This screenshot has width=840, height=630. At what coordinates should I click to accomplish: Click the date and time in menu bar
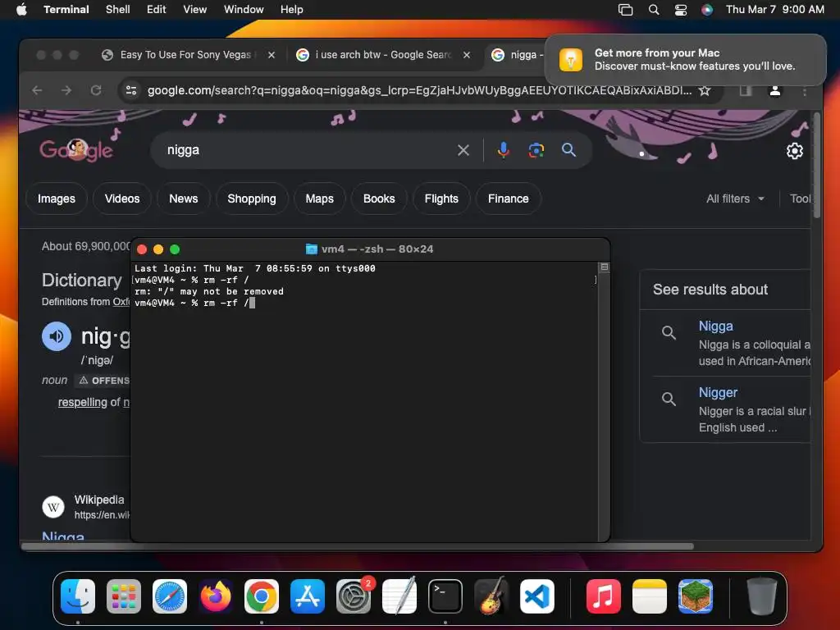pyautogui.click(x=774, y=9)
